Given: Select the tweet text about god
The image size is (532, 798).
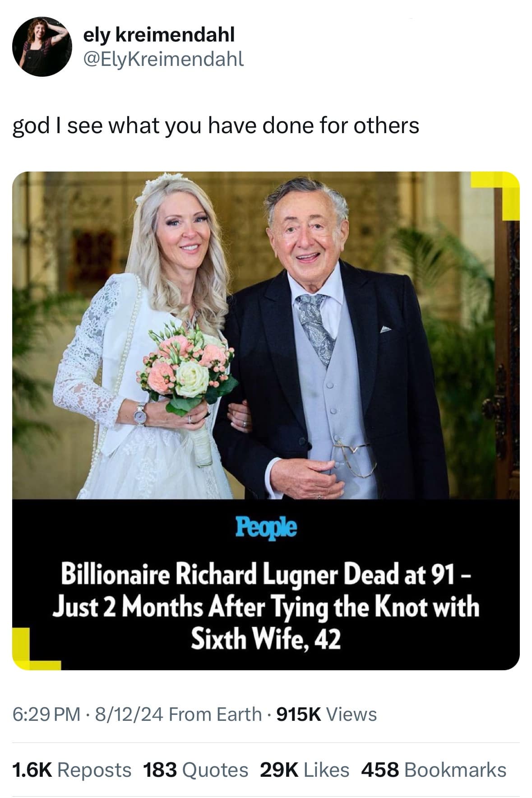Looking at the screenshot, I should point(216,126).
